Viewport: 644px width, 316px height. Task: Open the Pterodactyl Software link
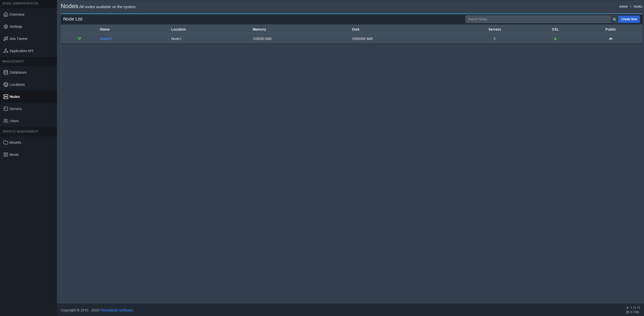117,310
